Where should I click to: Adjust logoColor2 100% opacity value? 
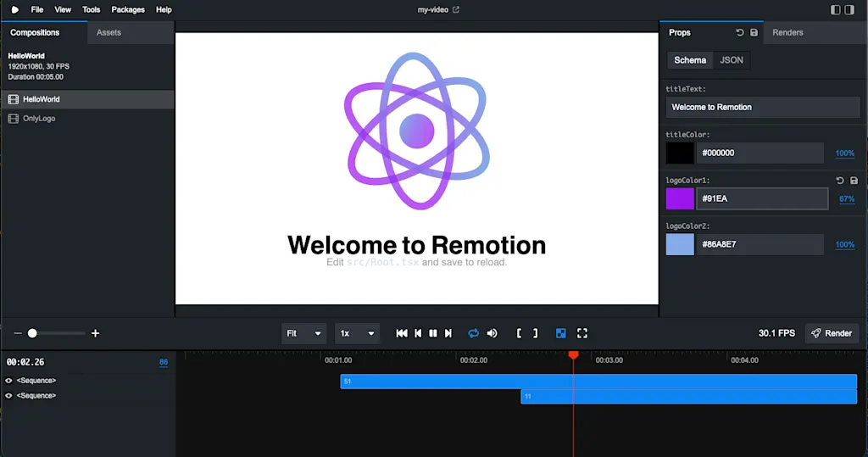click(845, 245)
